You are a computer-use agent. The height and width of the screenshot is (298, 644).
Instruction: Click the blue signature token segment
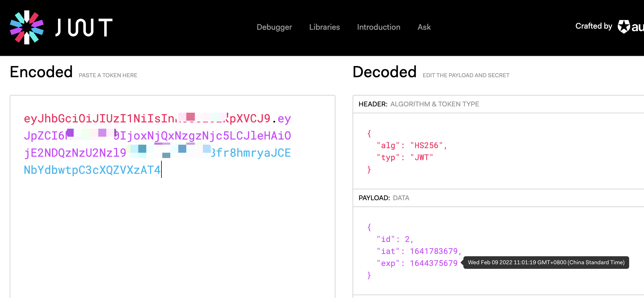[x=91, y=170]
